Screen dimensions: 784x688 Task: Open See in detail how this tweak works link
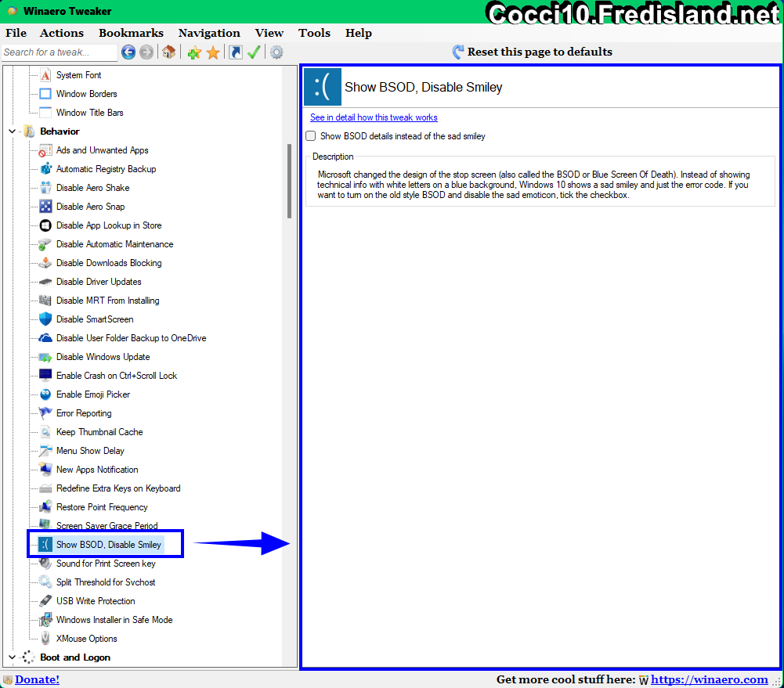pos(374,117)
